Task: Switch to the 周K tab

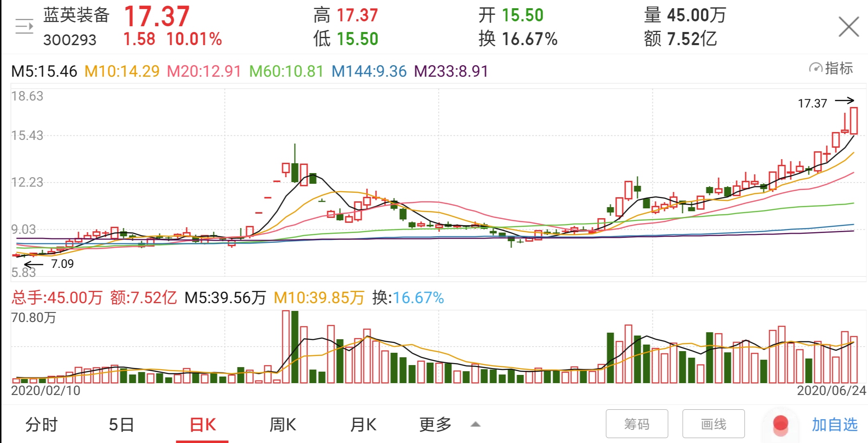Action: point(283,425)
